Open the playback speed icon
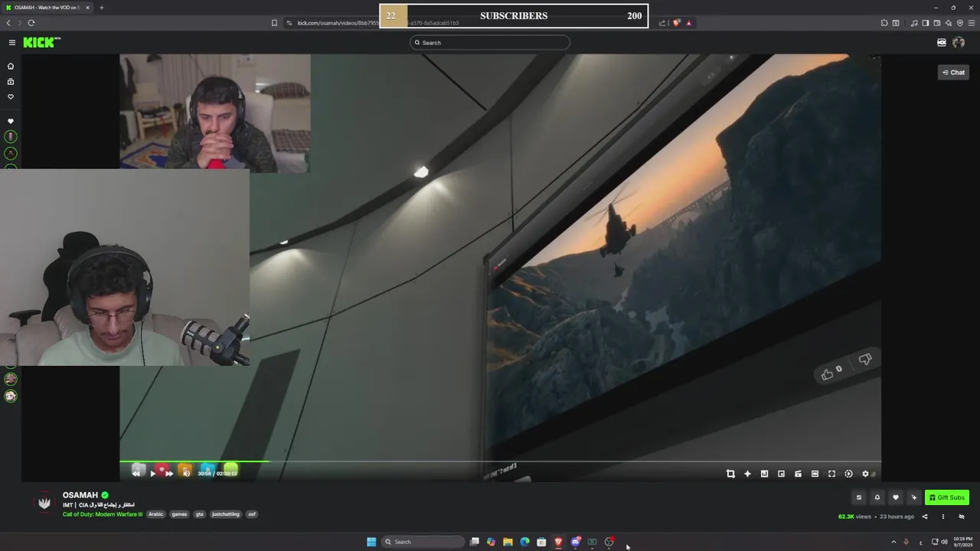Screen dimensions: 980x551 [848, 474]
